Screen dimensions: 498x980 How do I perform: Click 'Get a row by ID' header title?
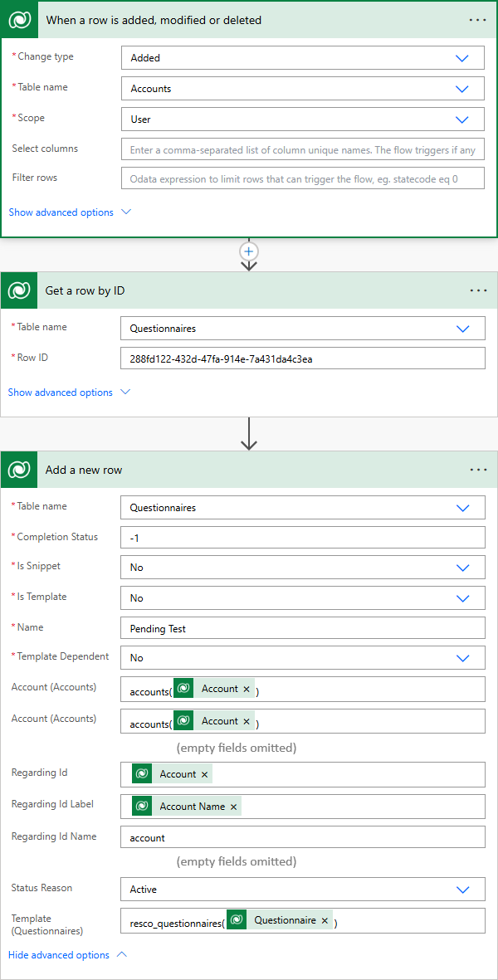pos(85,290)
